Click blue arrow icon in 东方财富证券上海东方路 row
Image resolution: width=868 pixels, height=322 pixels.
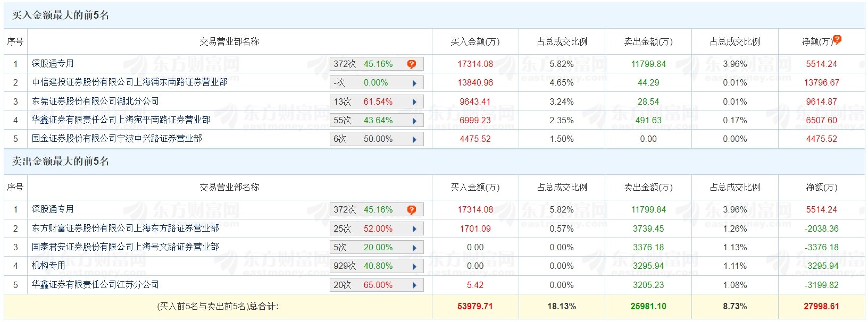[x=414, y=229]
